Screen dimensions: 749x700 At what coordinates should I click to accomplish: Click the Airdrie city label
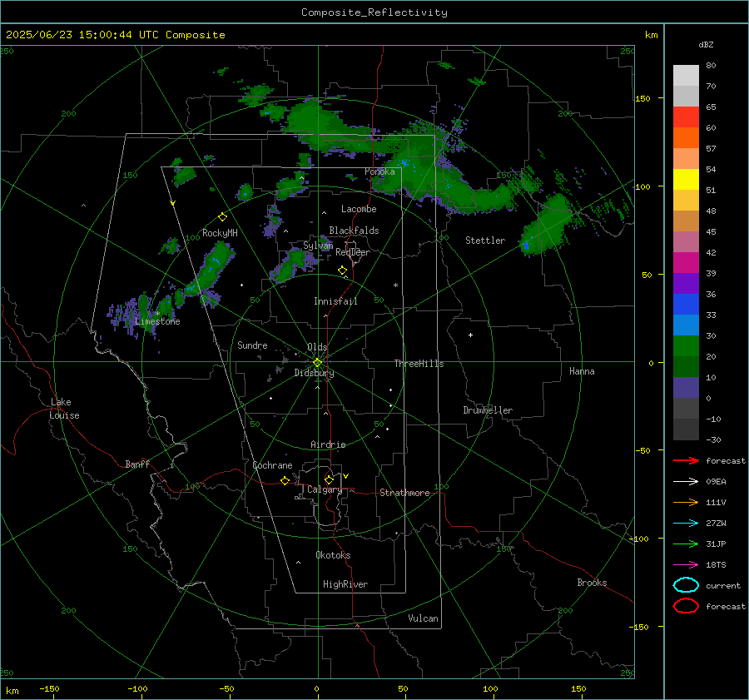click(328, 444)
